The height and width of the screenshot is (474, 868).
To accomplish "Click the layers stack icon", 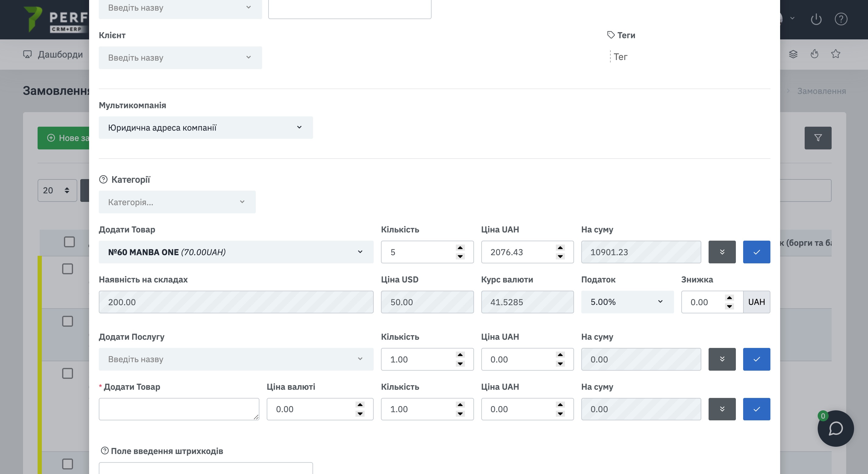I will point(793,54).
